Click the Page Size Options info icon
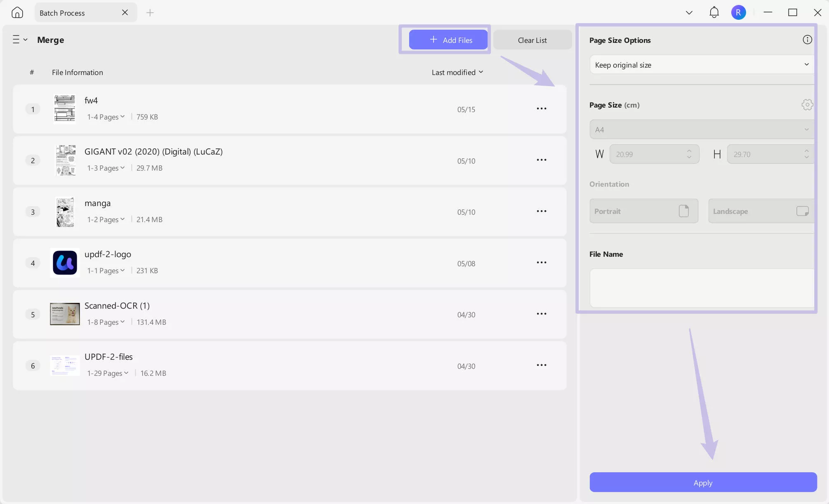 807,40
